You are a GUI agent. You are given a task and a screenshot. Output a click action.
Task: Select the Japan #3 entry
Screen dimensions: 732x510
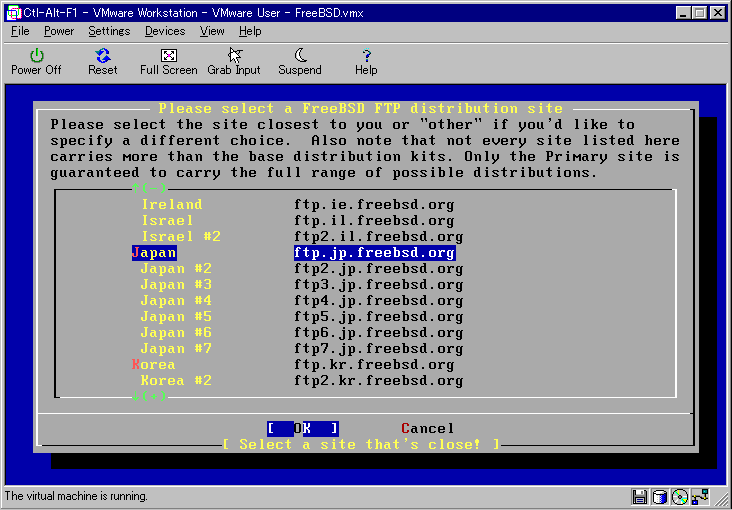tap(176, 285)
